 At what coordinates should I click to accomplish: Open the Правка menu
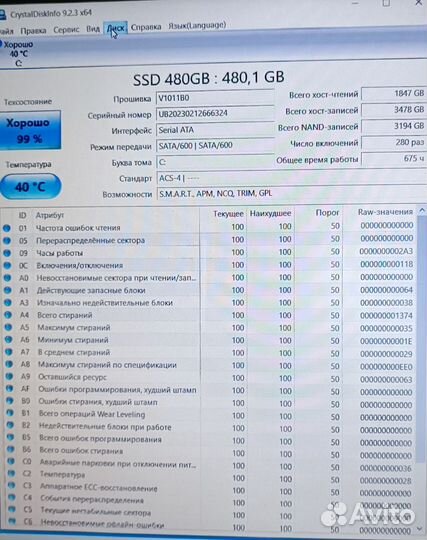click(x=33, y=30)
